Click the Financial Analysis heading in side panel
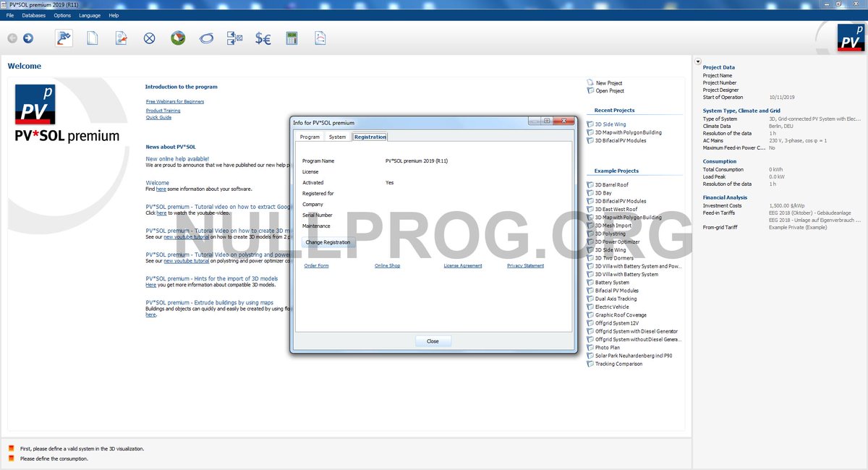The image size is (868, 470). 726,197
